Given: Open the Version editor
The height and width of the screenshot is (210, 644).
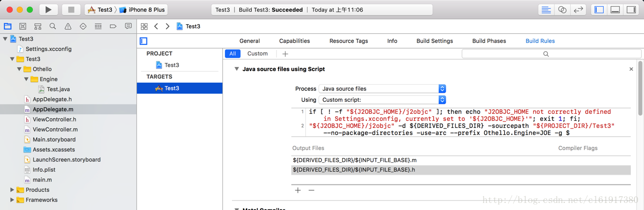Looking at the screenshot, I should point(579,10).
